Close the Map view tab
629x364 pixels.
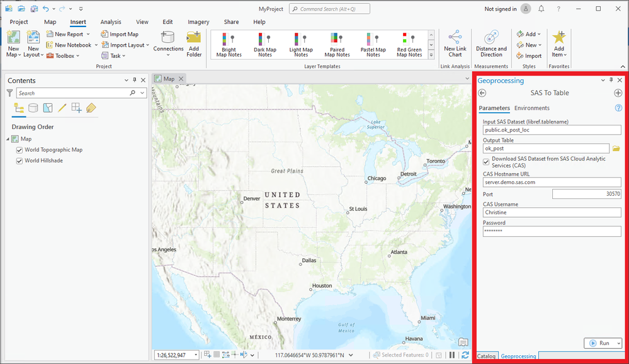(181, 79)
